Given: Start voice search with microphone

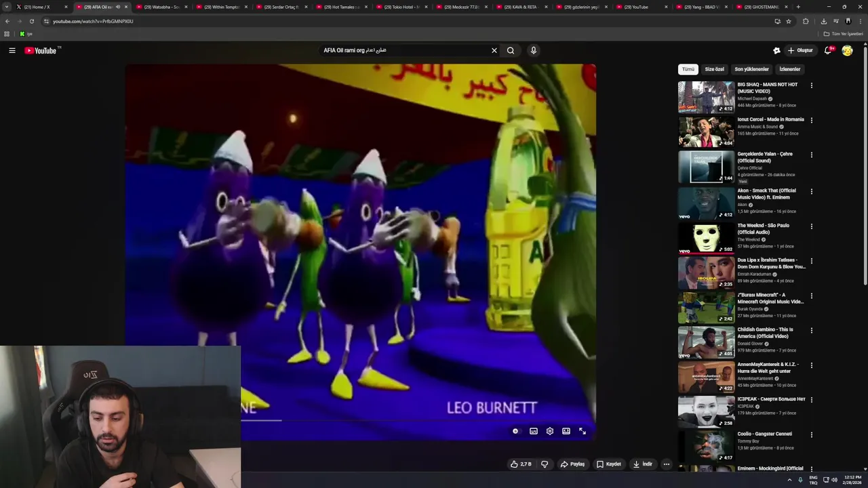Looking at the screenshot, I should pos(534,50).
